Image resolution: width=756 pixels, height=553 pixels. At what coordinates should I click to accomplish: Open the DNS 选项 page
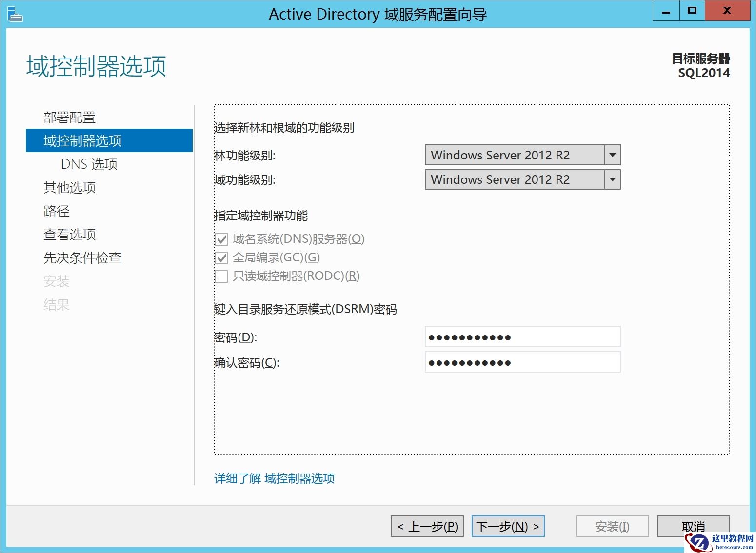[x=89, y=164]
